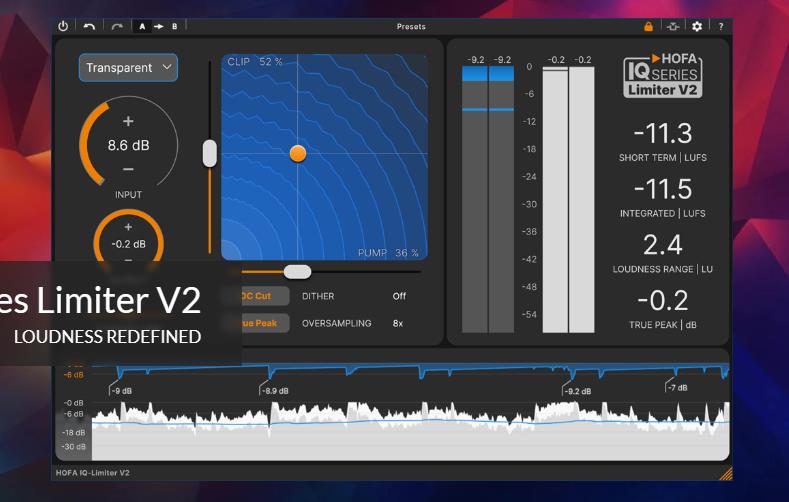Click the link icon beside the lock
The height and width of the screenshot is (502, 789).
(x=672, y=26)
